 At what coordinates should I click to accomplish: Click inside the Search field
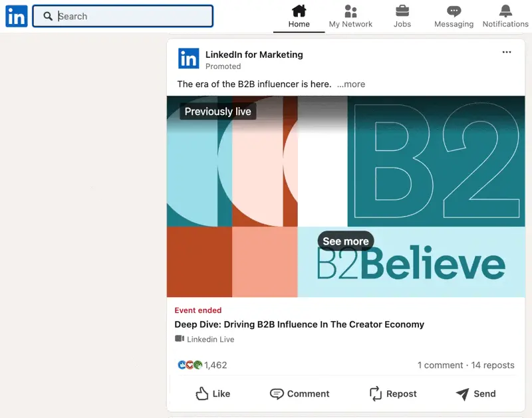pos(123,16)
